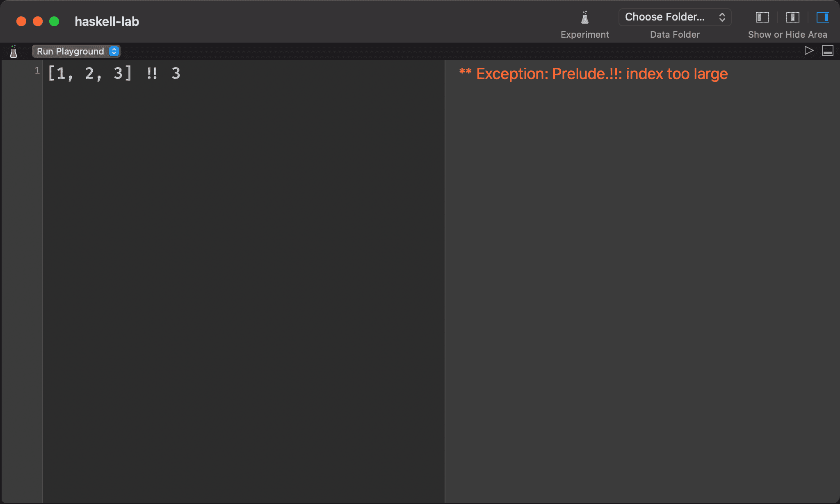Toggle the right playground area
The height and width of the screenshot is (504, 840).
tap(823, 17)
